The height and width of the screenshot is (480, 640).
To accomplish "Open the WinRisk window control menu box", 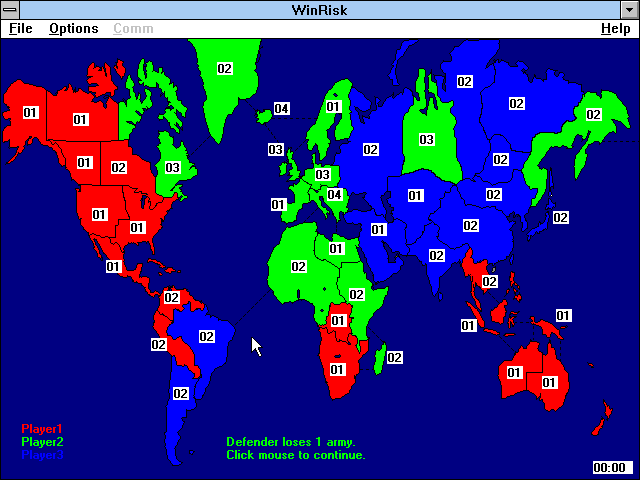I will click(10, 10).
